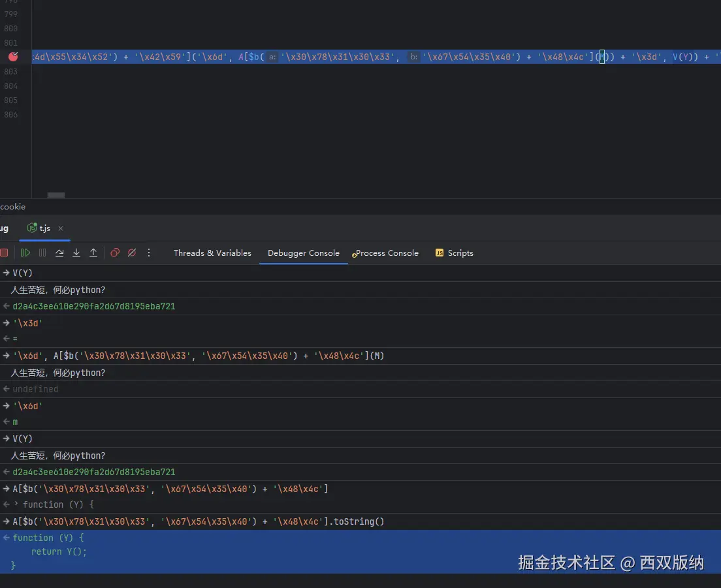Open debugger more options menu

point(149,253)
